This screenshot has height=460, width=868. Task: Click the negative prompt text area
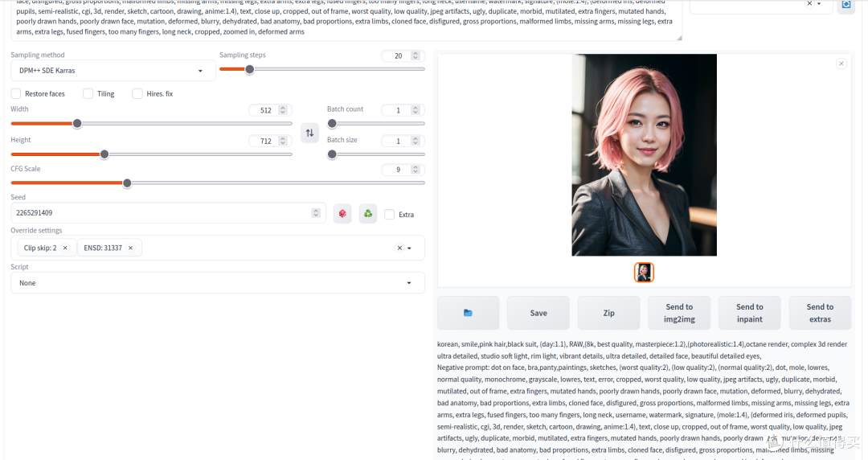click(x=346, y=19)
